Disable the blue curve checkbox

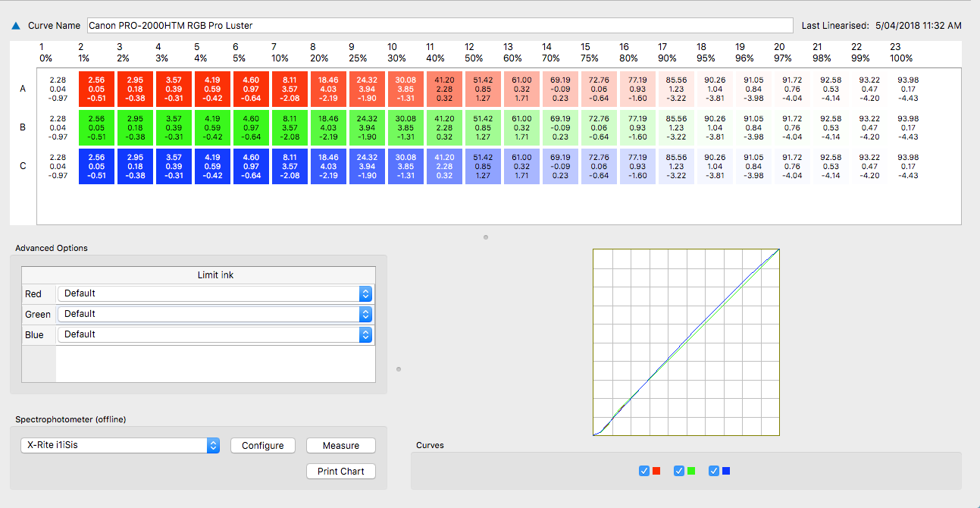pyautogui.click(x=714, y=471)
